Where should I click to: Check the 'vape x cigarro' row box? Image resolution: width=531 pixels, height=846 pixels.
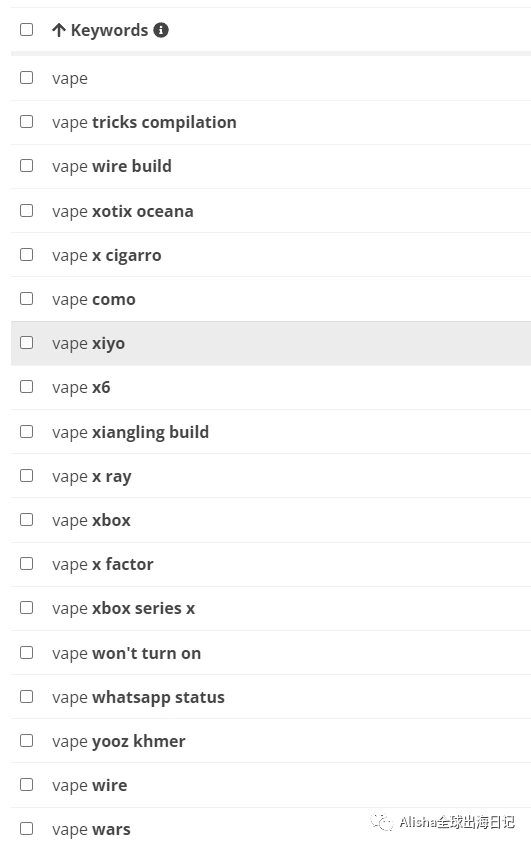[x=26, y=255]
